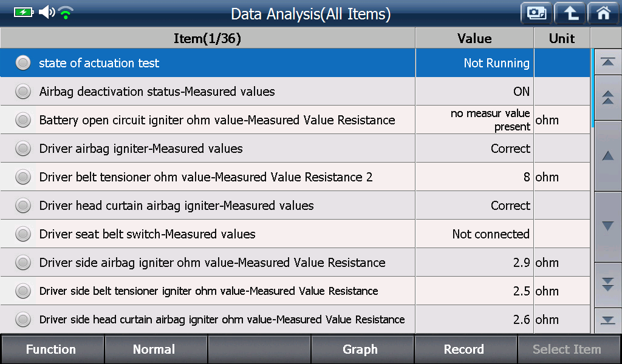Page up with the double up arrow
Screen dimensions: 622x364
(607, 98)
